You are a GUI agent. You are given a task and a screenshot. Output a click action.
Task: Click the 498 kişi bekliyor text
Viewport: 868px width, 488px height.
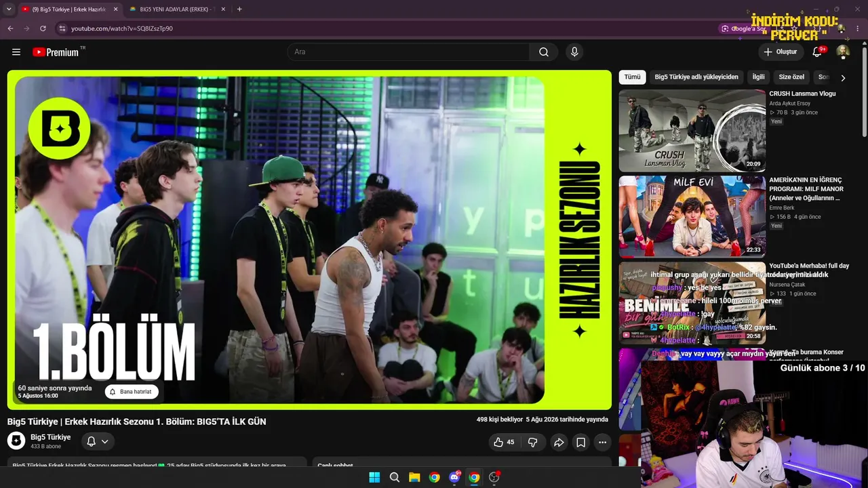pos(500,420)
